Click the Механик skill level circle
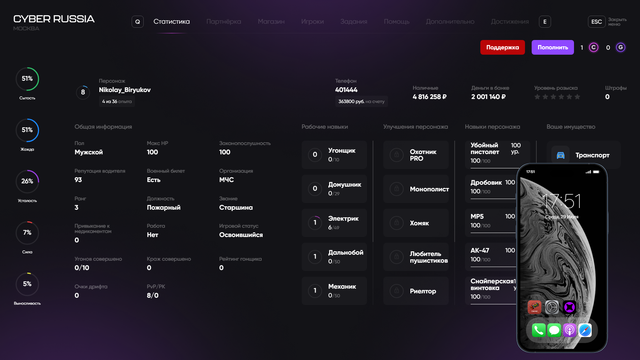Viewport: 640px width, 360px height. (x=315, y=290)
